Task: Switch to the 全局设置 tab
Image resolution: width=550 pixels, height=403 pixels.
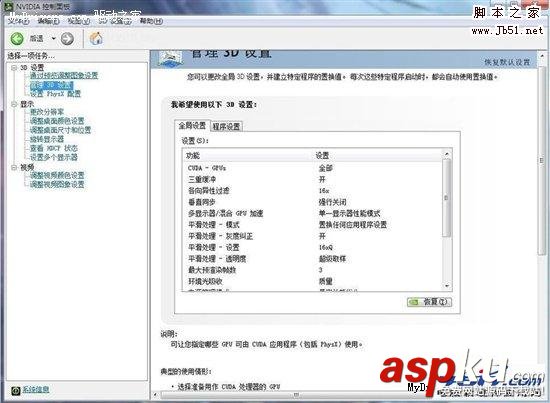Action: (192, 126)
